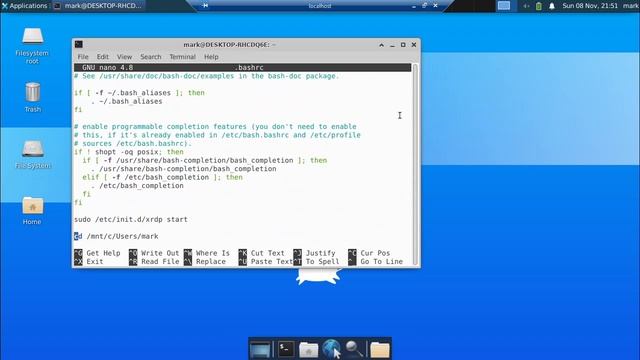Click the 'Replace' nano shortcut label

coord(211,262)
